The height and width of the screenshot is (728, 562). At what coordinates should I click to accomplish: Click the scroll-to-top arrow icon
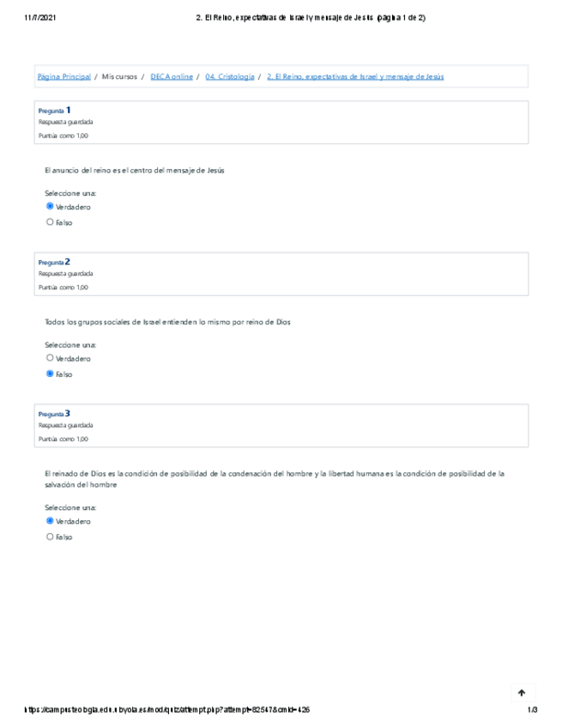pos(522,693)
